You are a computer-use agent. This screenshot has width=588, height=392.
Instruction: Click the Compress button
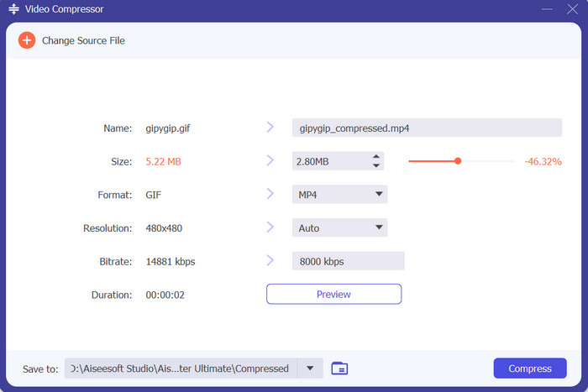pos(530,368)
